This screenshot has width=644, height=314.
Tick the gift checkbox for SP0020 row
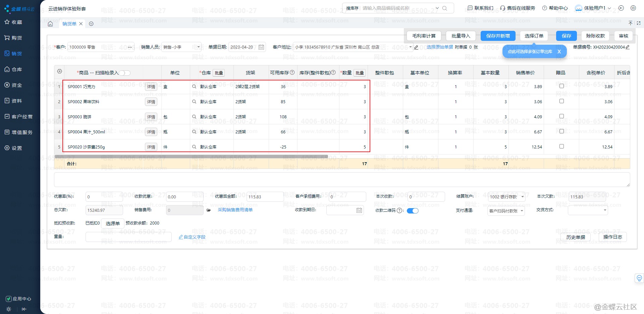tap(561, 146)
